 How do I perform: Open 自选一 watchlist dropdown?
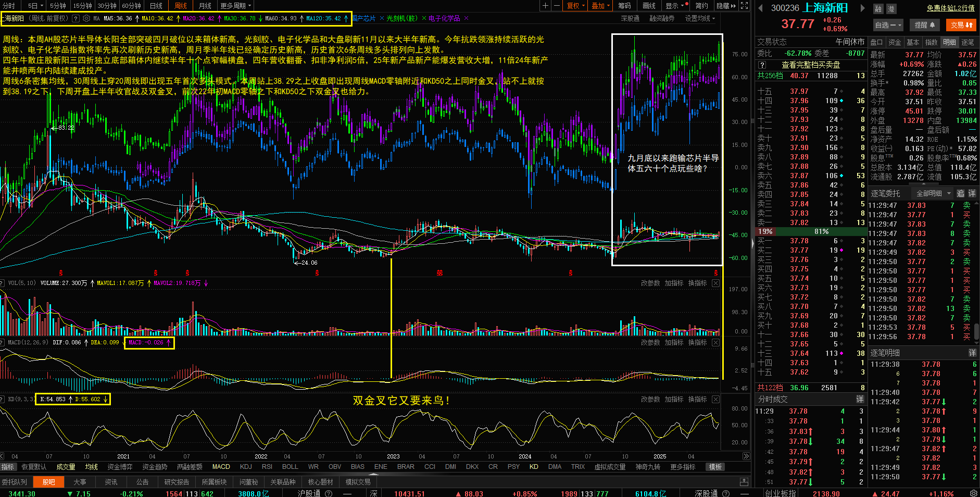[888, 24]
